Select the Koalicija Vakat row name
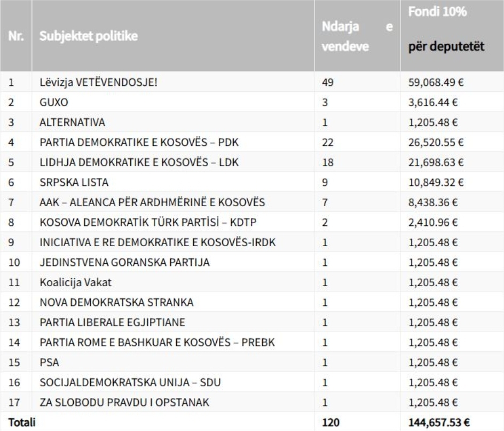The height and width of the screenshot is (431, 504). pyautogui.click(x=75, y=283)
